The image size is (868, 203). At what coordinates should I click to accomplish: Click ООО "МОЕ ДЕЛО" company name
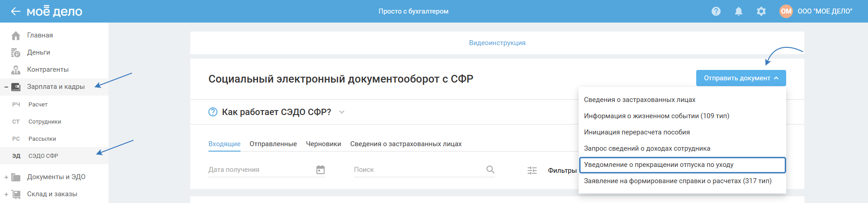(x=825, y=11)
